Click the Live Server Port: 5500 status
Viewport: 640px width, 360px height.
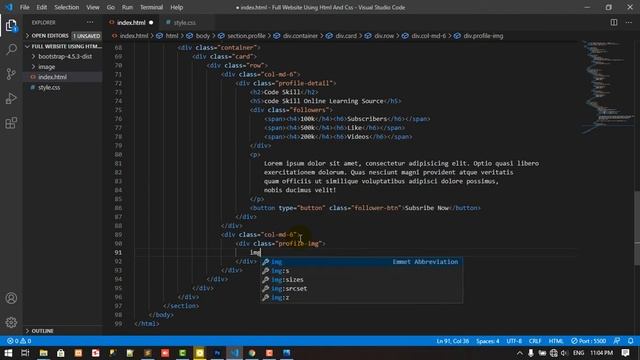click(x=588, y=341)
